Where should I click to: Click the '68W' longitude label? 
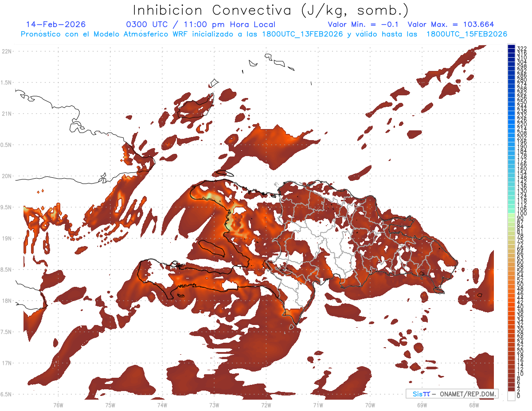click(473, 405)
